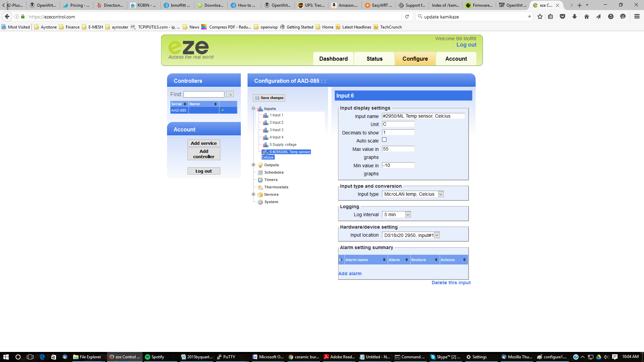Click the System gear icon
This screenshot has width=644, height=362.
click(260, 202)
